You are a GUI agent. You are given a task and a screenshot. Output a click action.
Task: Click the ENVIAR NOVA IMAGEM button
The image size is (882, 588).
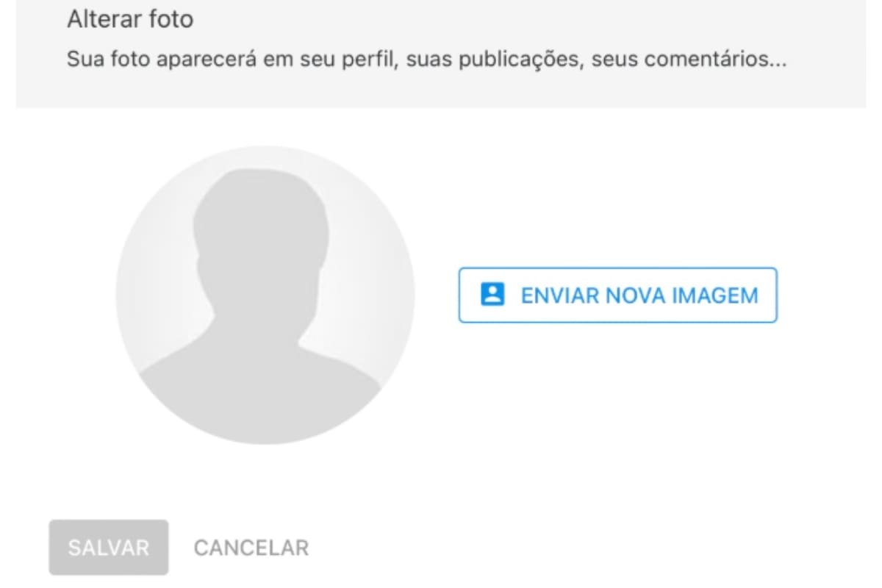(618, 295)
